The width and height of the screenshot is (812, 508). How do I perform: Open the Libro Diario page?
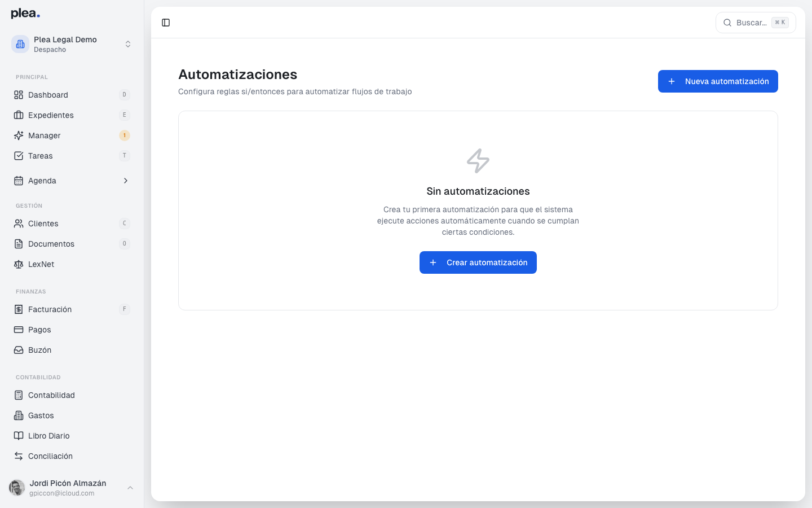(x=48, y=436)
